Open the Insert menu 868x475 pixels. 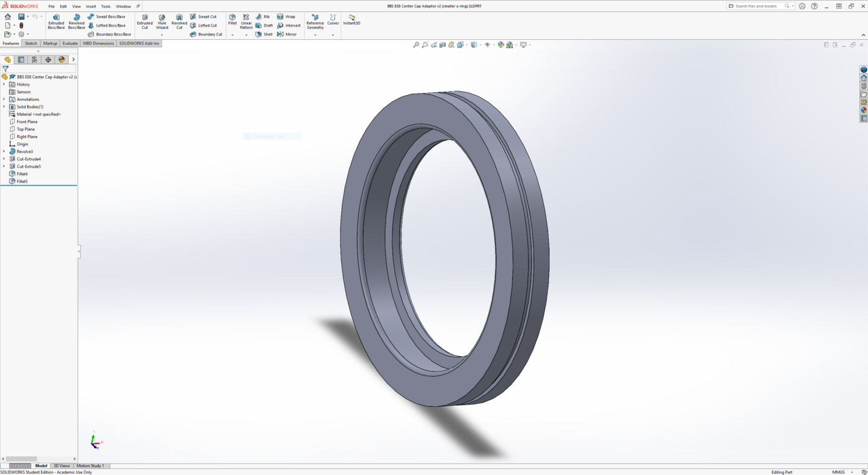(90, 7)
